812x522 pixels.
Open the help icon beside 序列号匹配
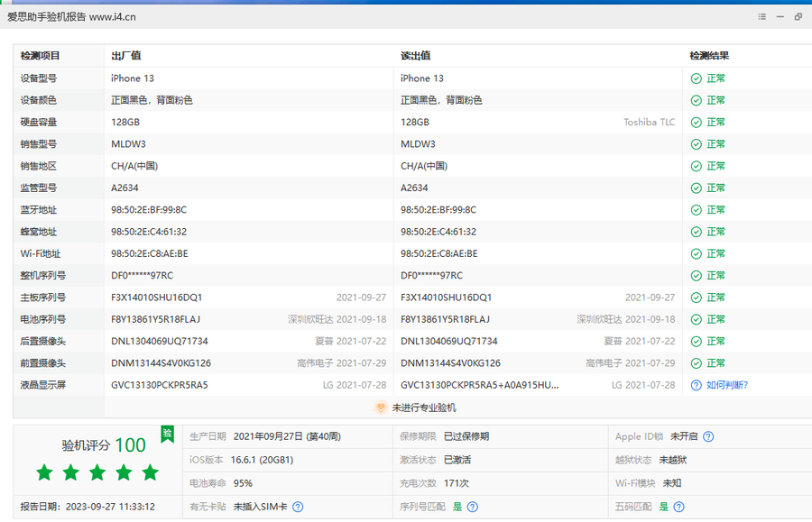[x=472, y=507]
